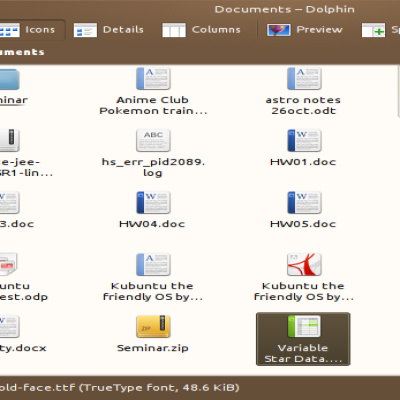The width and height of the screenshot is (400, 400).
Task: Select the astro notes 26oct.odt icon
Action: coord(304,78)
